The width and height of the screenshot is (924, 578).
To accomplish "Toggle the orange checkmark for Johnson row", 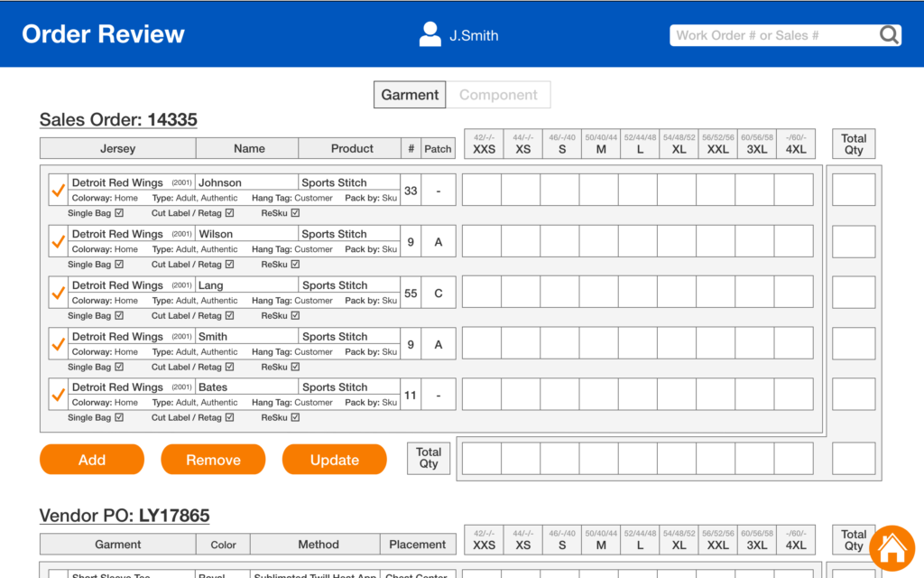I will [58, 191].
